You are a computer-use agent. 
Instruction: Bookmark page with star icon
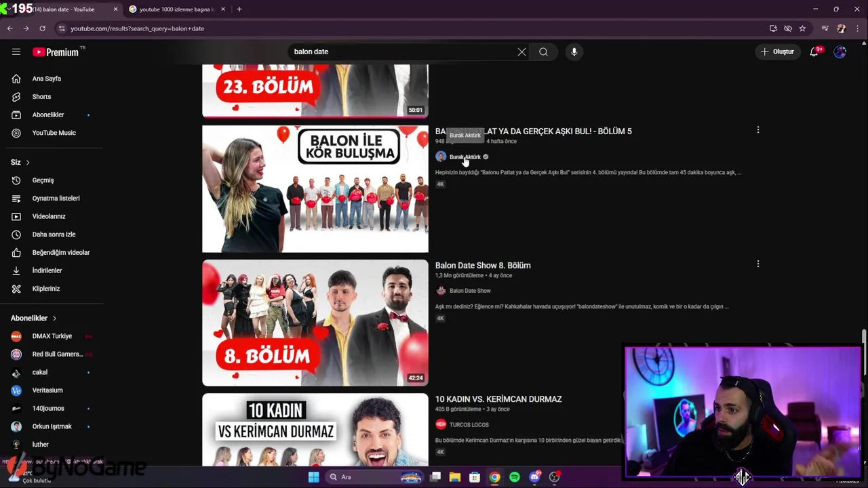pos(802,28)
